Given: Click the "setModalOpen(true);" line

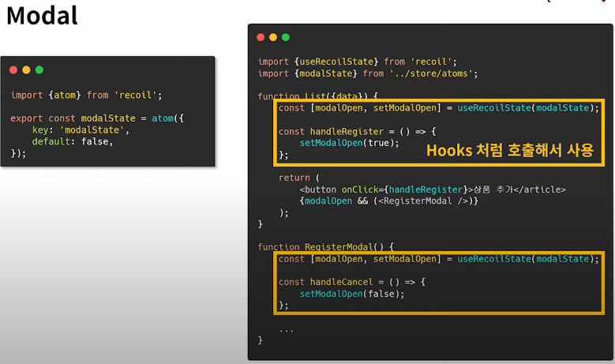Looking at the screenshot, I should click(349, 143).
